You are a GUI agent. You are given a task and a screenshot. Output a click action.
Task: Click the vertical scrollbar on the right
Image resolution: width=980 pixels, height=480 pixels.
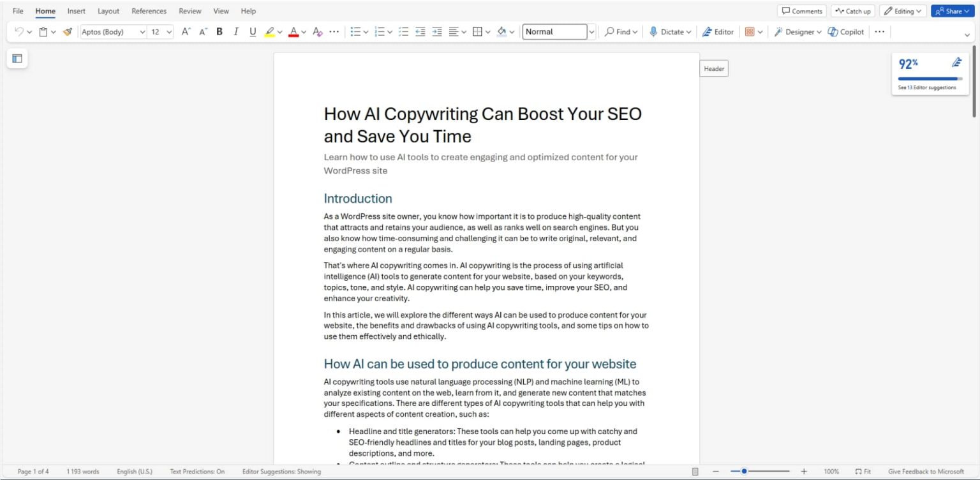[x=974, y=81]
